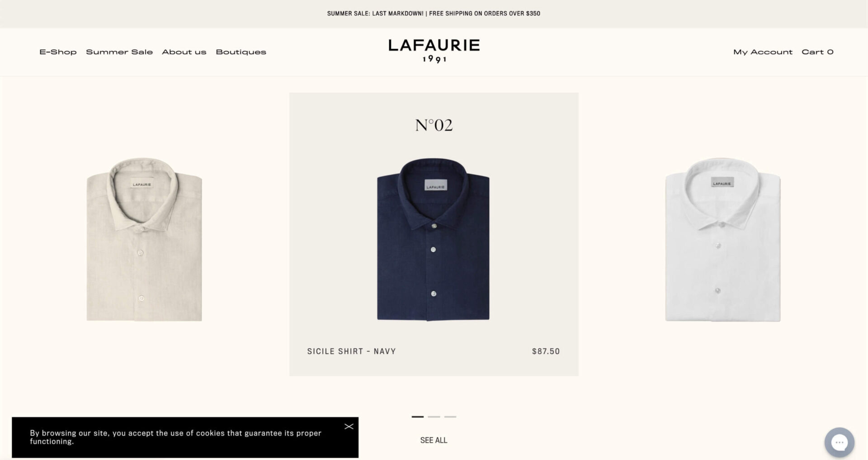868x460 pixels.
Task: Click the beige shirt on the left
Action: [x=144, y=239]
